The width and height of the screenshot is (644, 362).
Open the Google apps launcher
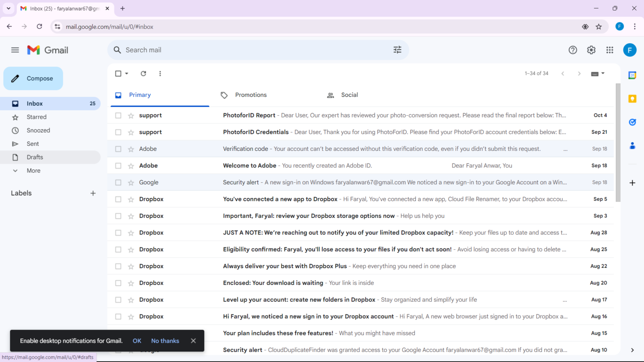[610, 49]
